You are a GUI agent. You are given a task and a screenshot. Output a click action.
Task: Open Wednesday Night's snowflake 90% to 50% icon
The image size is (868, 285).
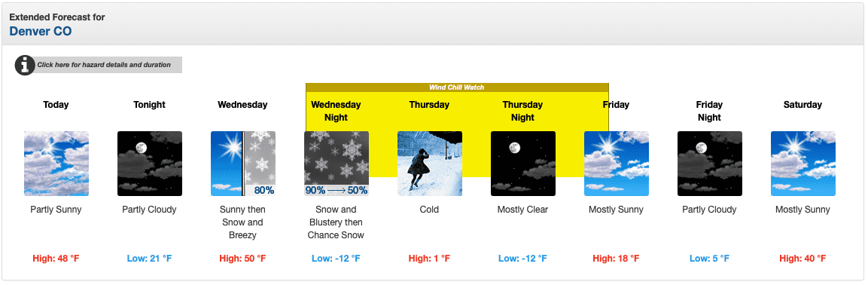click(x=337, y=164)
